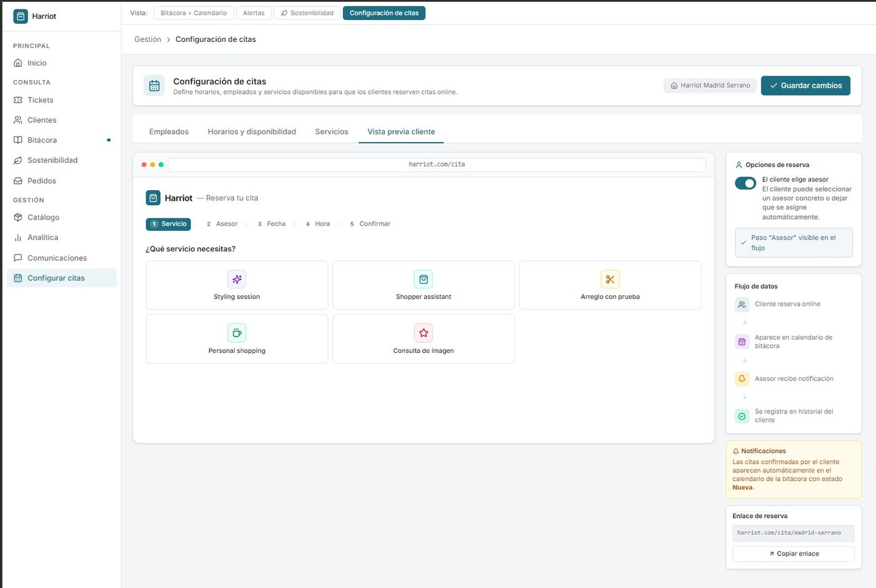Image resolution: width=876 pixels, height=588 pixels.
Task: Open Comunicaciones from the sidebar
Action: point(61,258)
